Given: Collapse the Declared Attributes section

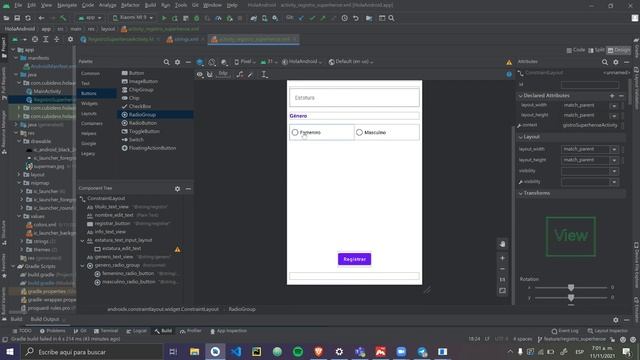Looking at the screenshot, I should pyautogui.click(x=520, y=96).
